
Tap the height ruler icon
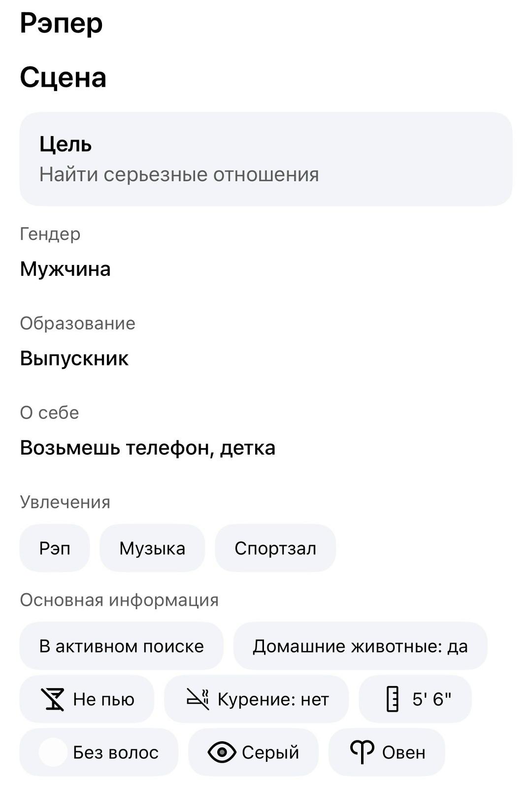[392, 699]
